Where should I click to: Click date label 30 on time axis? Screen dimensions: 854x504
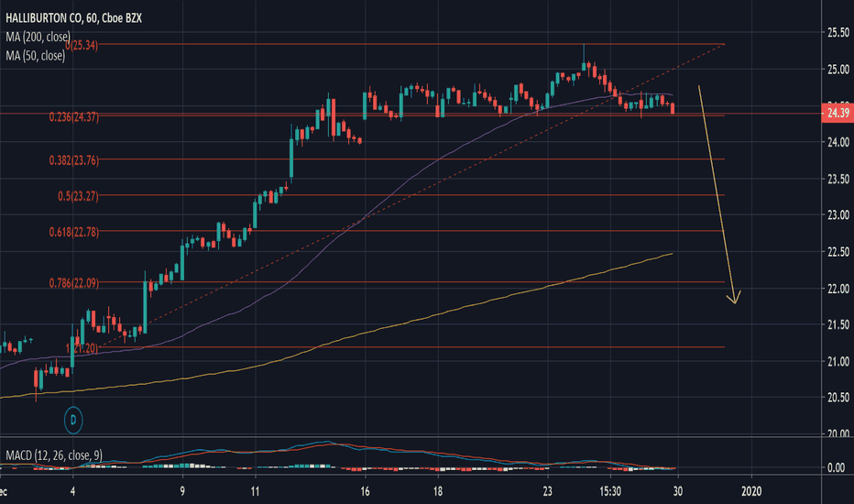(x=677, y=491)
